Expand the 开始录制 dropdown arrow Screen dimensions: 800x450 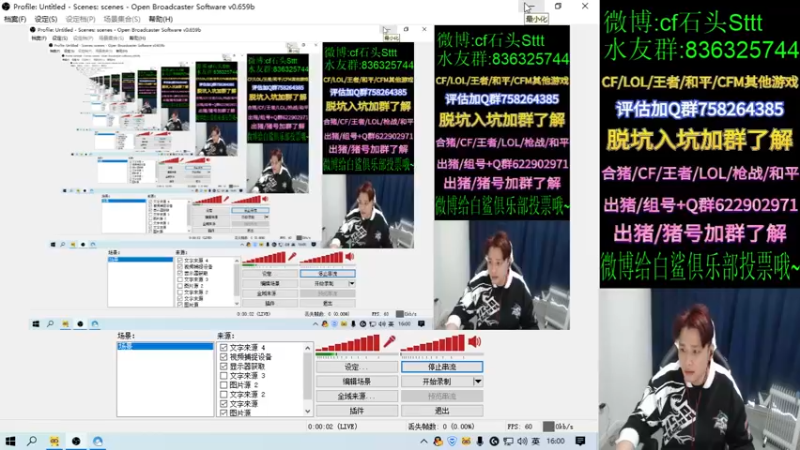tap(478, 381)
